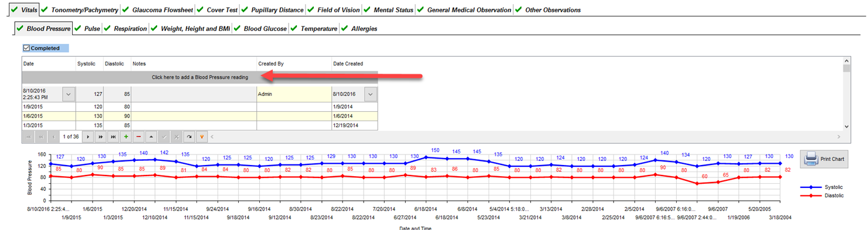Click the Notes column header
The image size is (868, 230).
(x=194, y=63)
